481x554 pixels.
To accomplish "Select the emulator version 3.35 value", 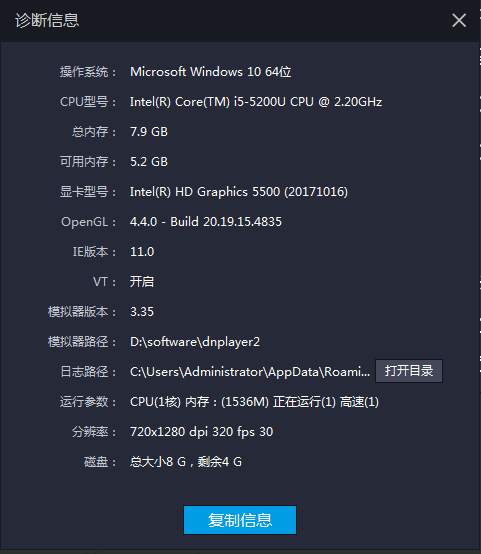I will (142, 312).
